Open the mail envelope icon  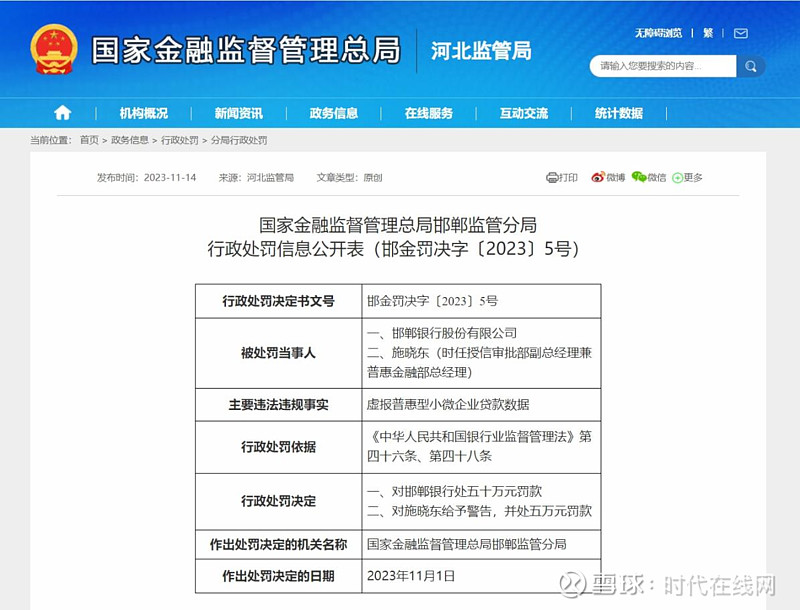740,34
